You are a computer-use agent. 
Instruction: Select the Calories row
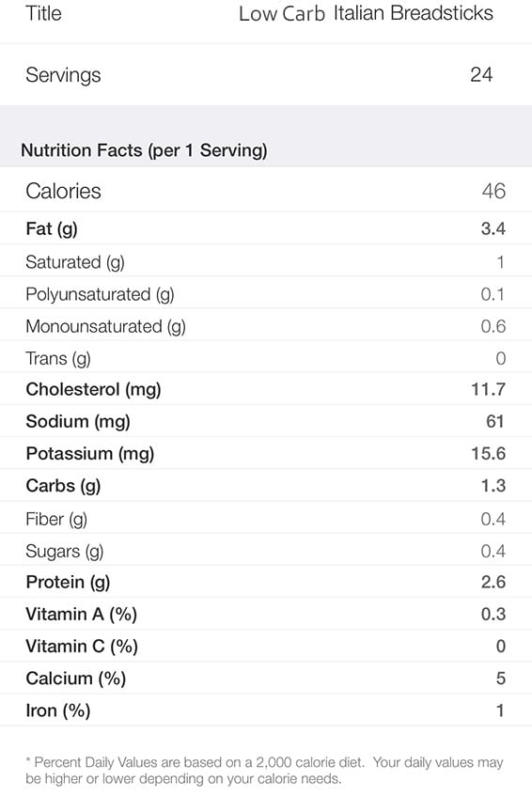click(266, 191)
